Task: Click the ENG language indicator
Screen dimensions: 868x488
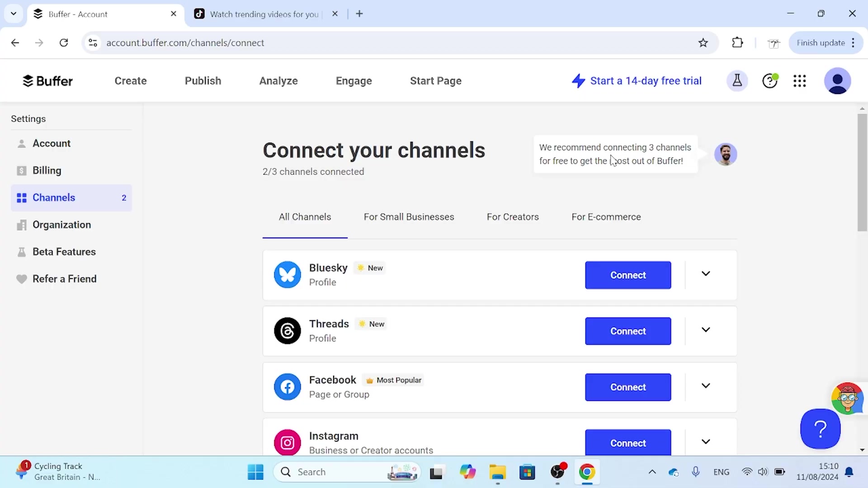Action: (x=721, y=472)
